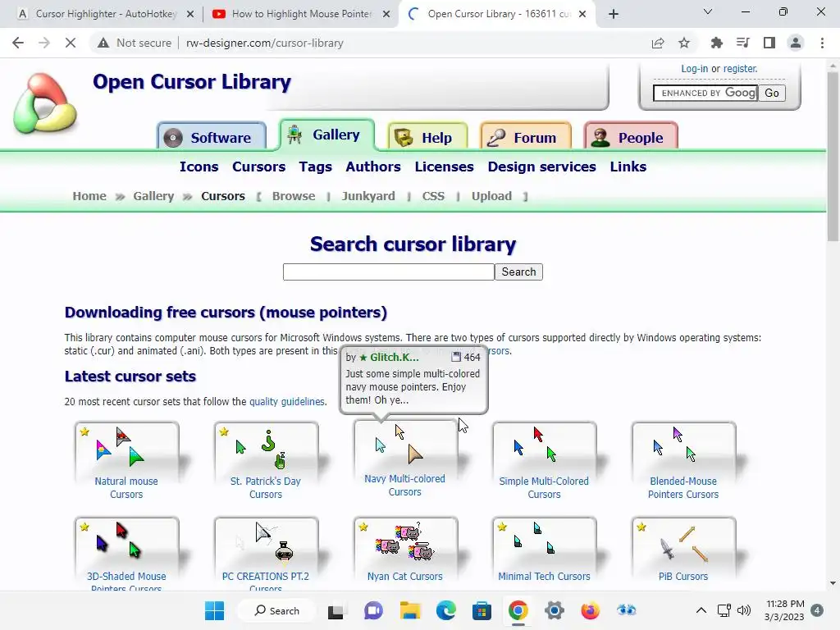The image size is (840, 630).
Task: Open Firefox from the taskbar
Action: (591, 610)
